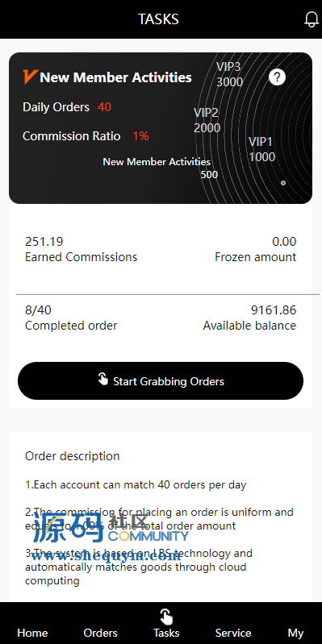Click the New Member Activities card title
The width and height of the screenshot is (322, 644).
pyautogui.click(x=115, y=77)
